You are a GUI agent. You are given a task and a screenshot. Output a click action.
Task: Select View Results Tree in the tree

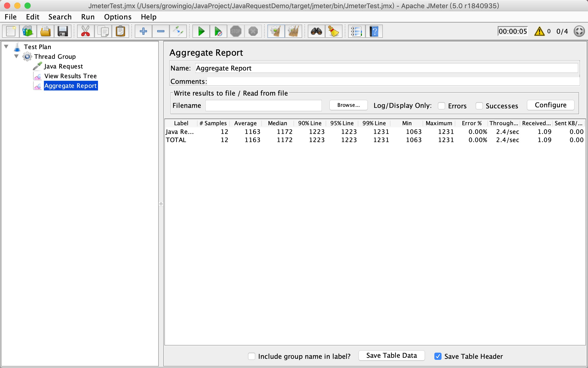coord(70,76)
